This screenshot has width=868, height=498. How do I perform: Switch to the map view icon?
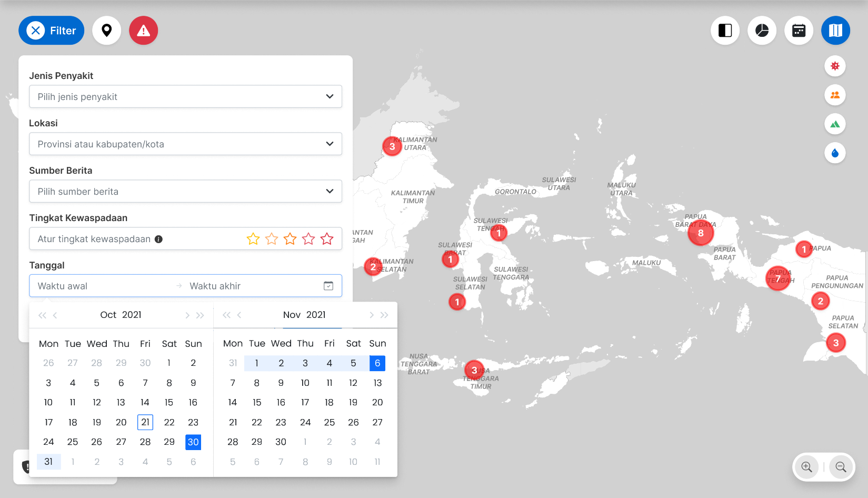pyautogui.click(x=835, y=31)
